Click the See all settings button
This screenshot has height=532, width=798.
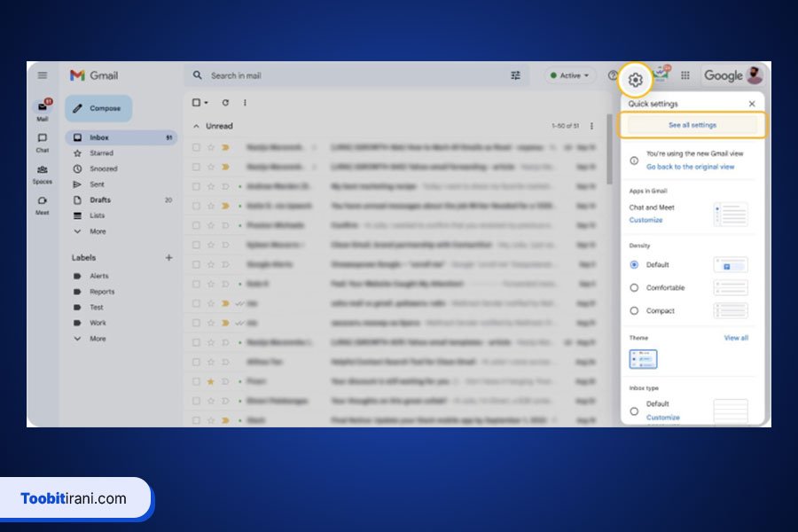coord(692,126)
